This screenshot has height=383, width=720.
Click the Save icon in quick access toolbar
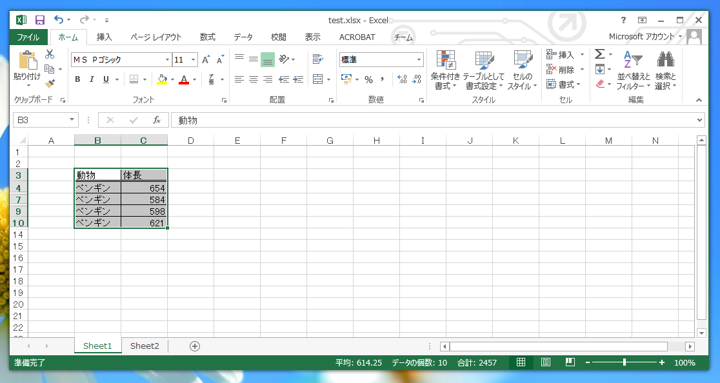[x=40, y=20]
